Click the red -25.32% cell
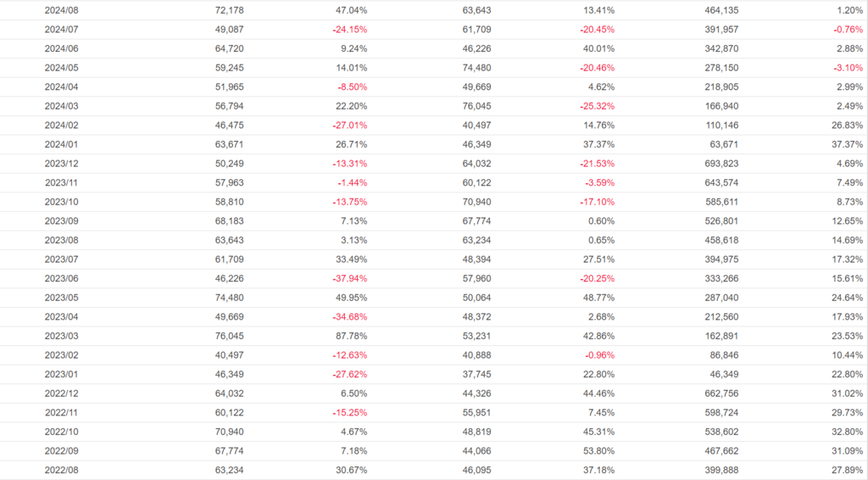868x480 pixels. point(597,106)
